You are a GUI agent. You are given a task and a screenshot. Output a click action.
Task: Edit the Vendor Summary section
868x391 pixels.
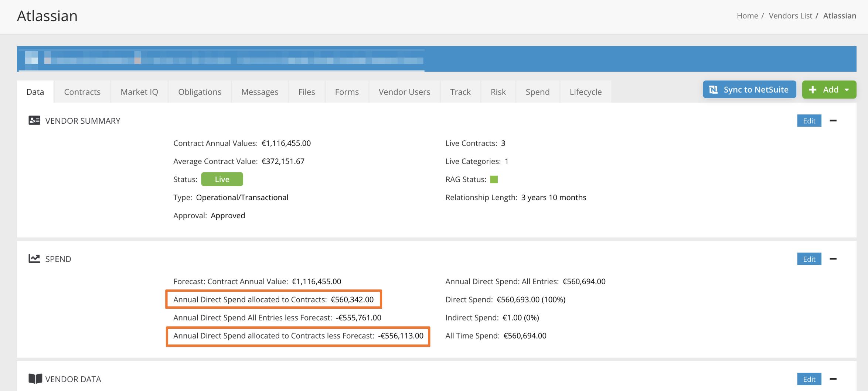coord(809,121)
